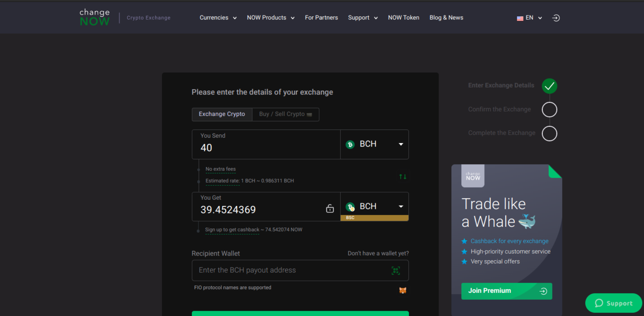This screenshot has width=644, height=316.
Task: Click the Cashback for every exchange link
Action: click(509, 241)
